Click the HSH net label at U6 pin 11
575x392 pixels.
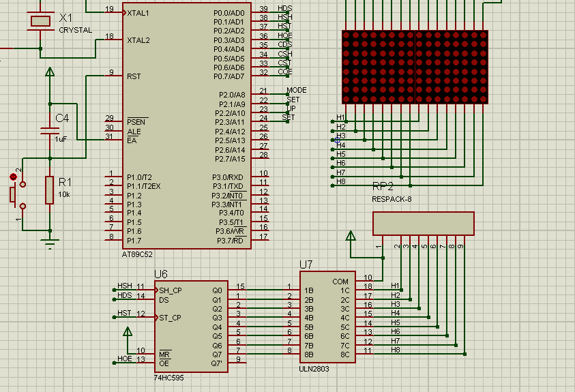pyautogui.click(x=125, y=286)
